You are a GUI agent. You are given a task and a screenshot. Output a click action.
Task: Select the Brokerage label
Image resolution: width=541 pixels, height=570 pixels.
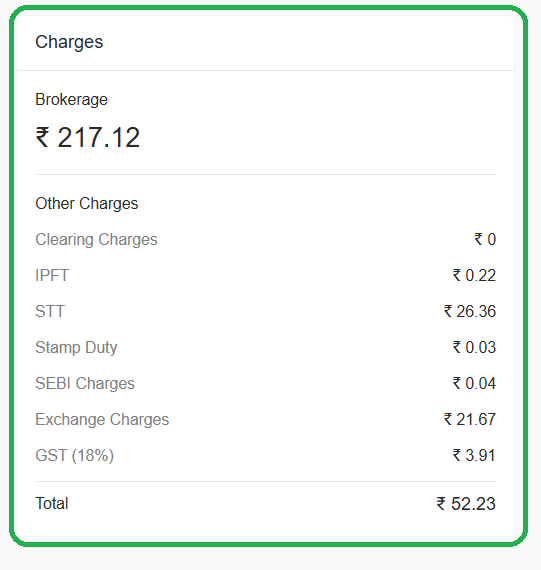71,100
